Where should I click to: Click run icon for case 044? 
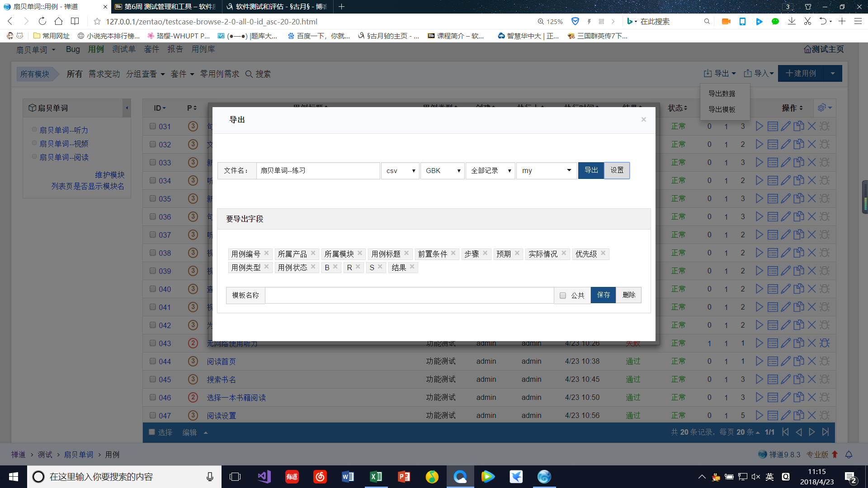(759, 361)
